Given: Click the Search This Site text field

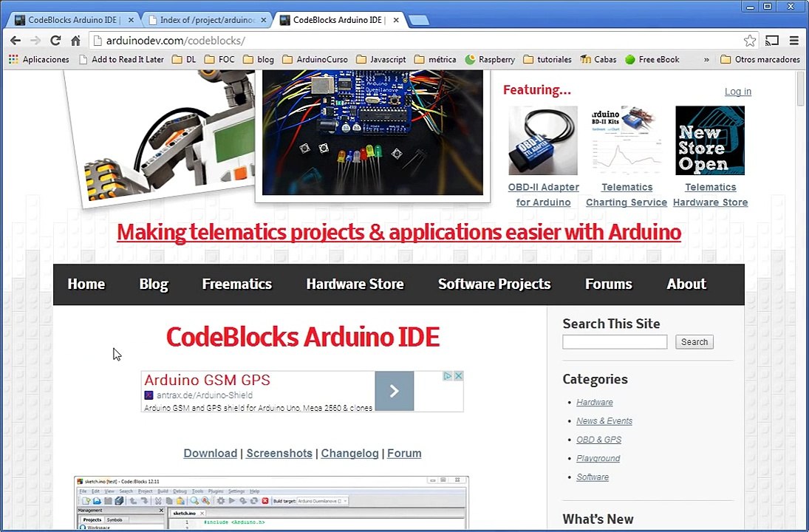Looking at the screenshot, I should 615,342.
